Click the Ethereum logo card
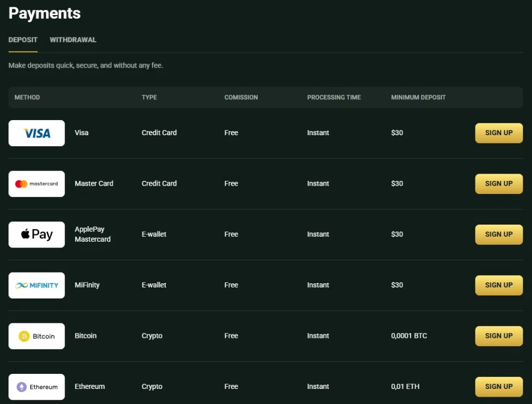The height and width of the screenshot is (404, 532). (x=37, y=387)
